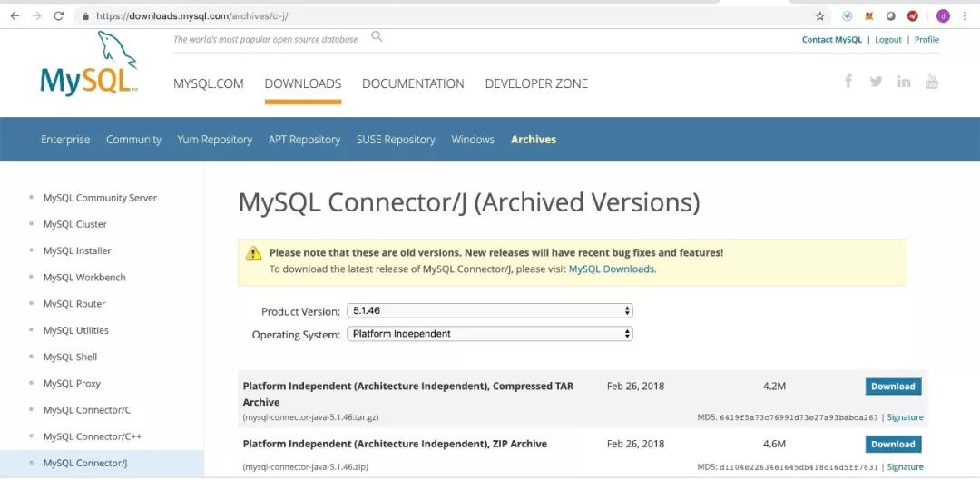This screenshot has width=980, height=480.
Task: Select DOWNLOADS in main navigation
Action: [302, 83]
